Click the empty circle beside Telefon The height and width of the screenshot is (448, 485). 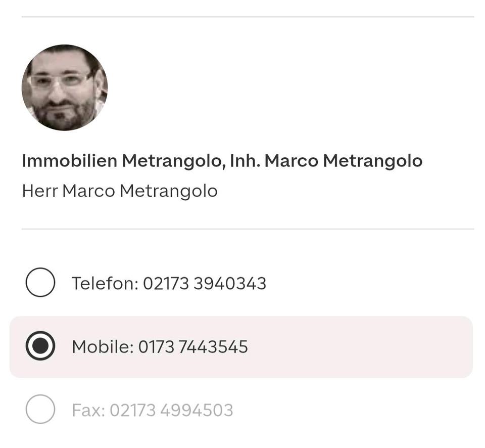(x=40, y=283)
